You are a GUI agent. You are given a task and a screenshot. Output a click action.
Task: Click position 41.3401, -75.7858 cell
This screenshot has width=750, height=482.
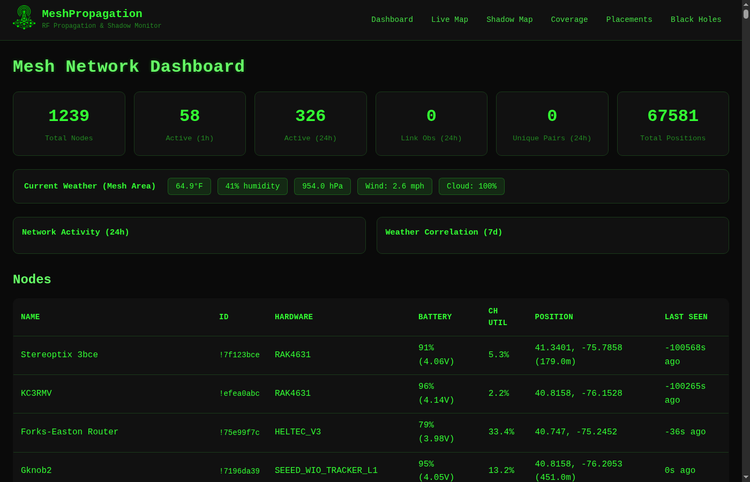coord(578,355)
